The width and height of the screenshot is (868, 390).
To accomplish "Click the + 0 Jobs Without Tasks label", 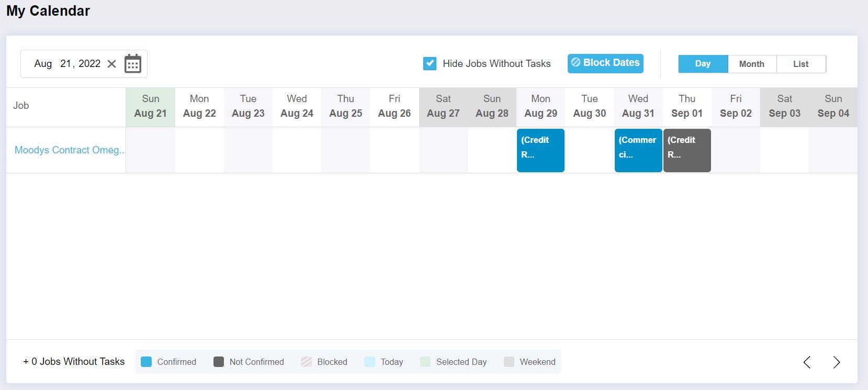I will [x=74, y=362].
